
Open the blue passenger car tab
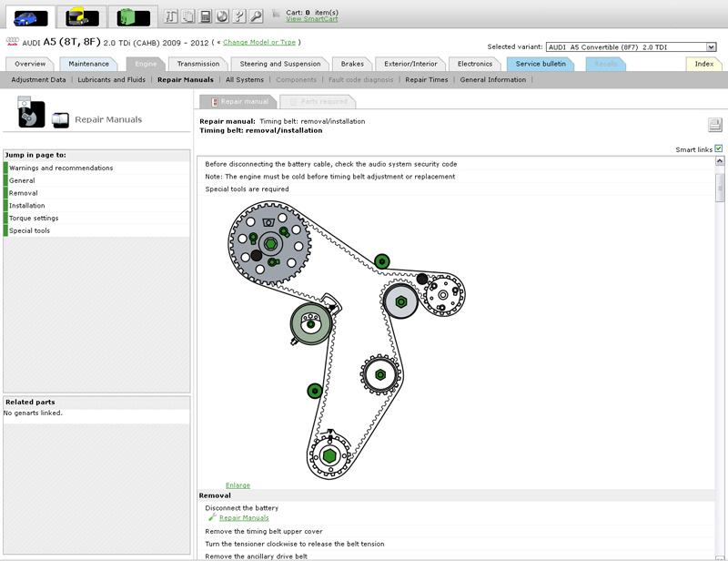coord(31,17)
